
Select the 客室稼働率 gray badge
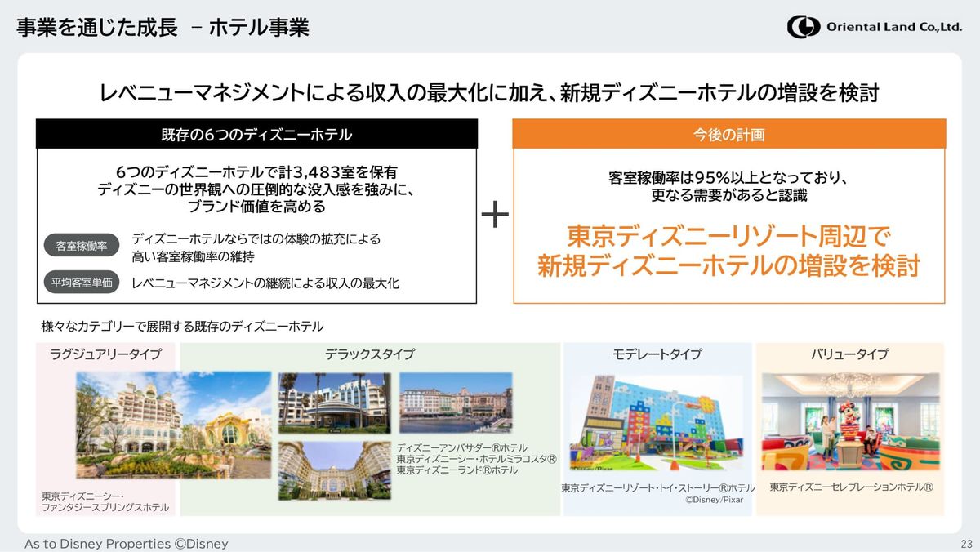pyautogui.click(x=81, y=246)
